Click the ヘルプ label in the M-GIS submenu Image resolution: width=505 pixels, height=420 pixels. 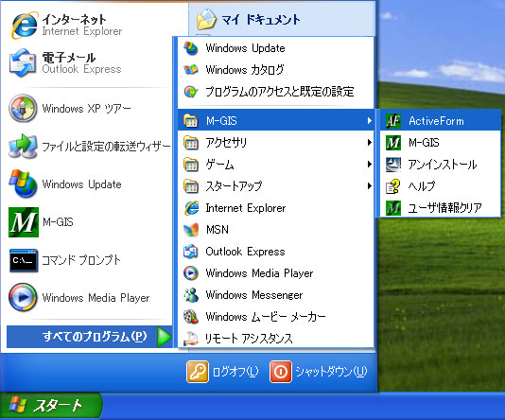(x=422, y=185)
